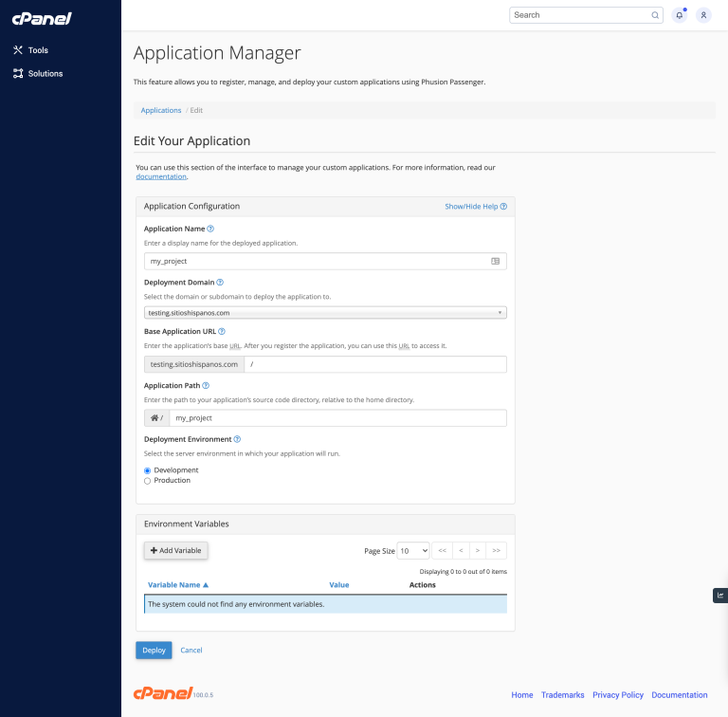Click the cPanel logo in the sidebar
This screenshot has height=717, width=728.
42,19
